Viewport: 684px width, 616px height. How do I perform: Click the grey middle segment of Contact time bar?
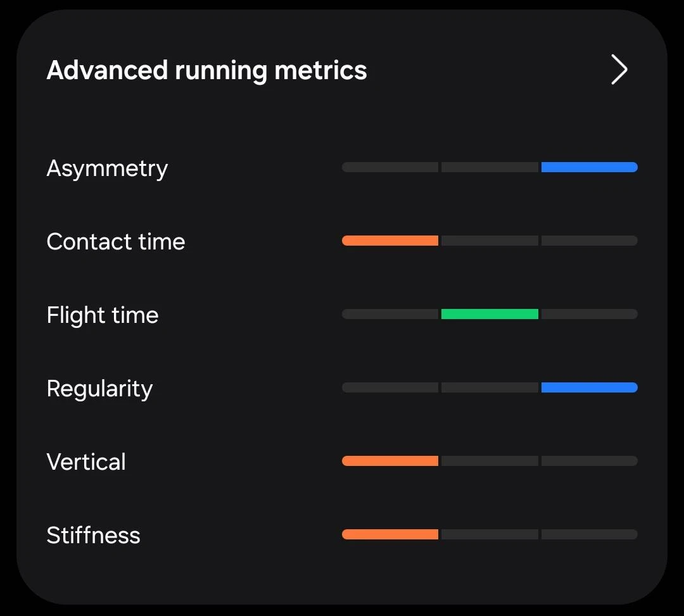[490, 241]
